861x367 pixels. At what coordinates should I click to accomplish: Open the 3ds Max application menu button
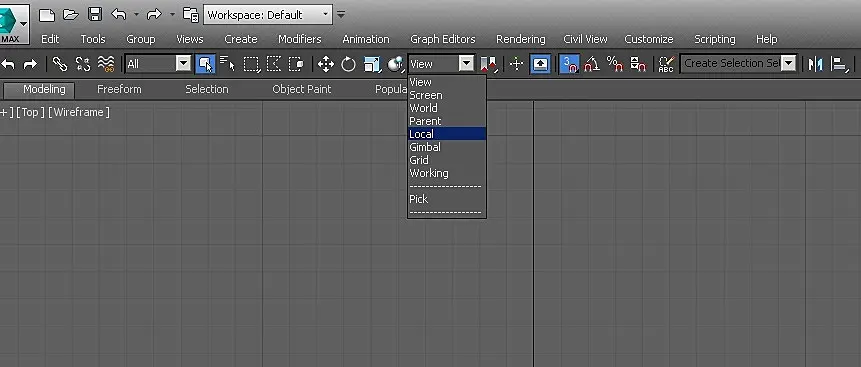[x=14, y=24]
